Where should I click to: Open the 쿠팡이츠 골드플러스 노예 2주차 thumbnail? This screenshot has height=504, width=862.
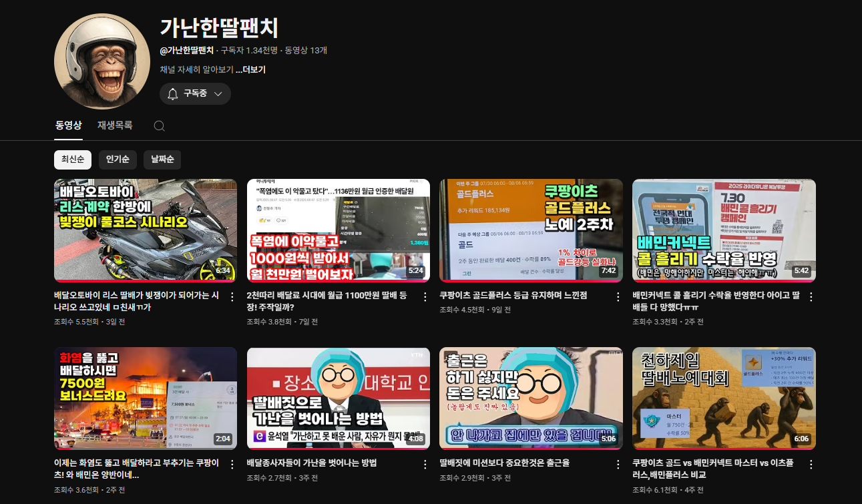point(531,230)
